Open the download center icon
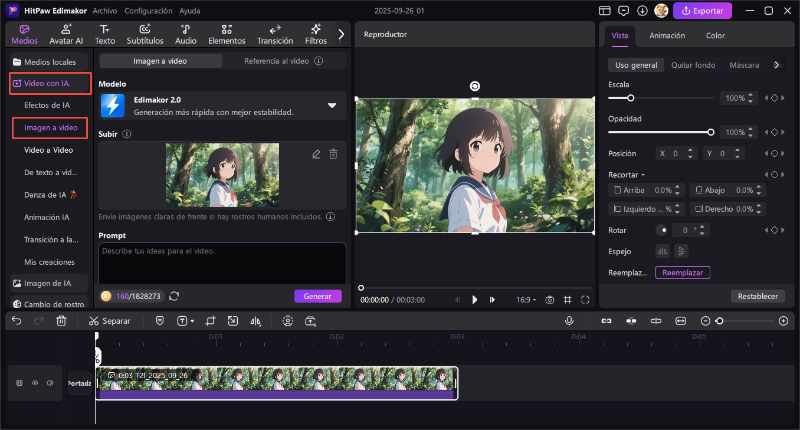Viewport: 800px width, 430px height. (642, 11)
